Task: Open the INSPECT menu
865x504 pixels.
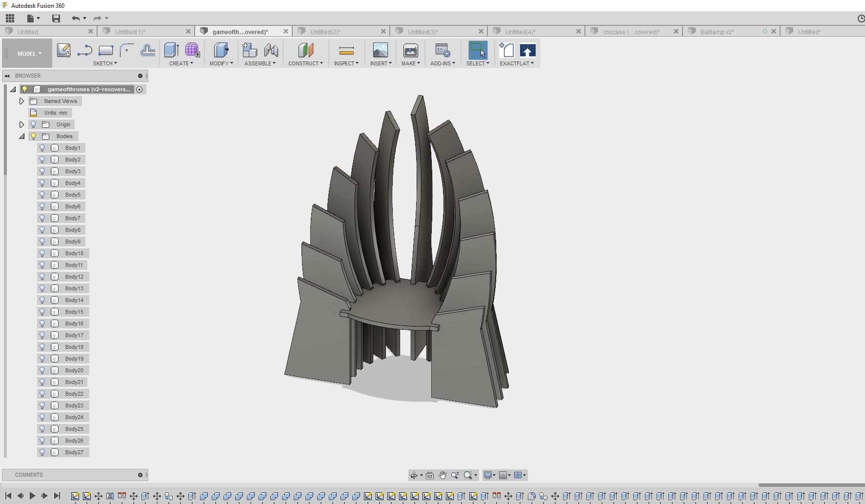Action: click(x=346, y=63)
